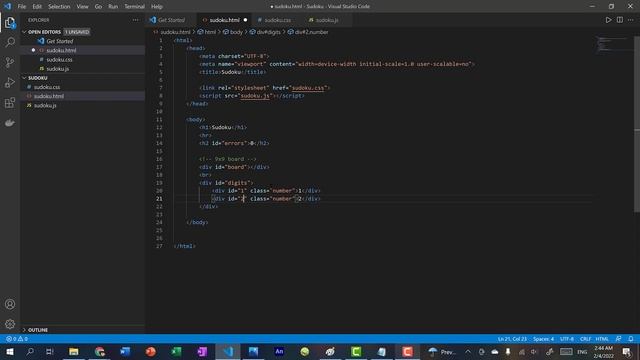640x360 pixels.
Task: Select sudoku.js in Open Editors list
Action: pyautogui.click(x=58, y=69)
